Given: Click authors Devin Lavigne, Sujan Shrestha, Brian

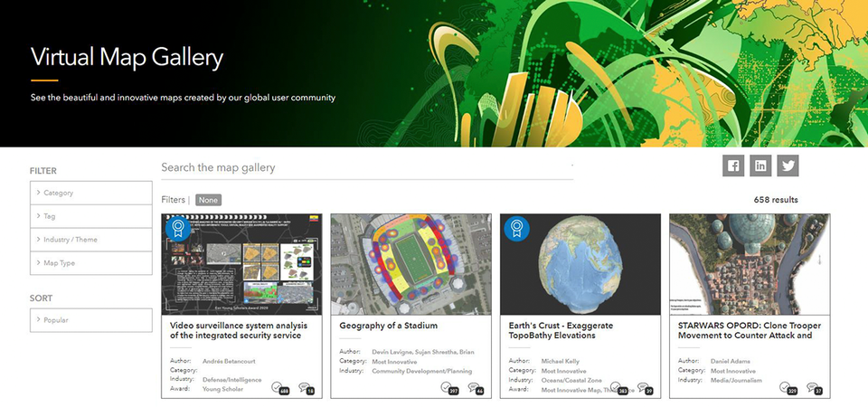Looking at the screenshot, I should [x=423, y=352].
